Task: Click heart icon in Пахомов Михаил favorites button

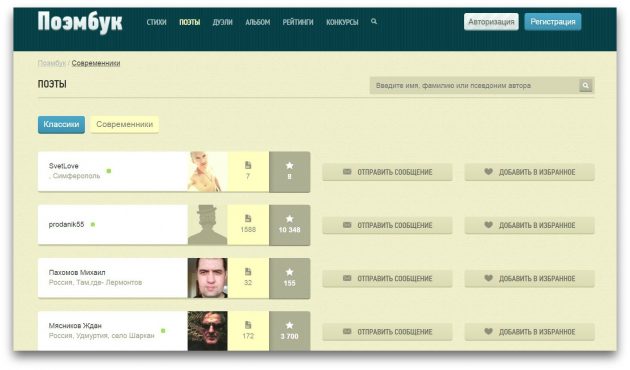Action: [x=488, y=278]
